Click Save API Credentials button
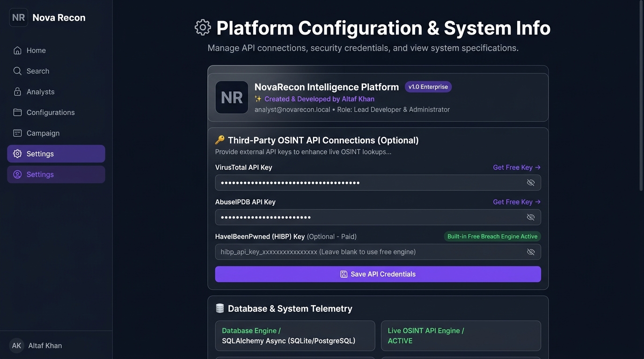 [x=378, y=274]
